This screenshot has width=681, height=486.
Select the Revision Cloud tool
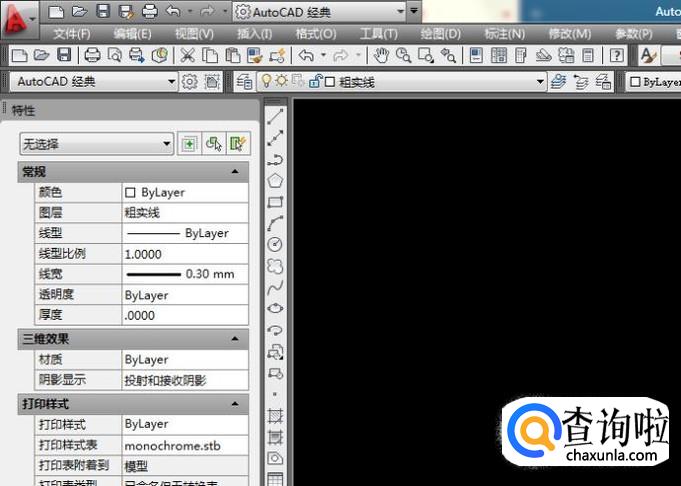[x=275, y=266]
